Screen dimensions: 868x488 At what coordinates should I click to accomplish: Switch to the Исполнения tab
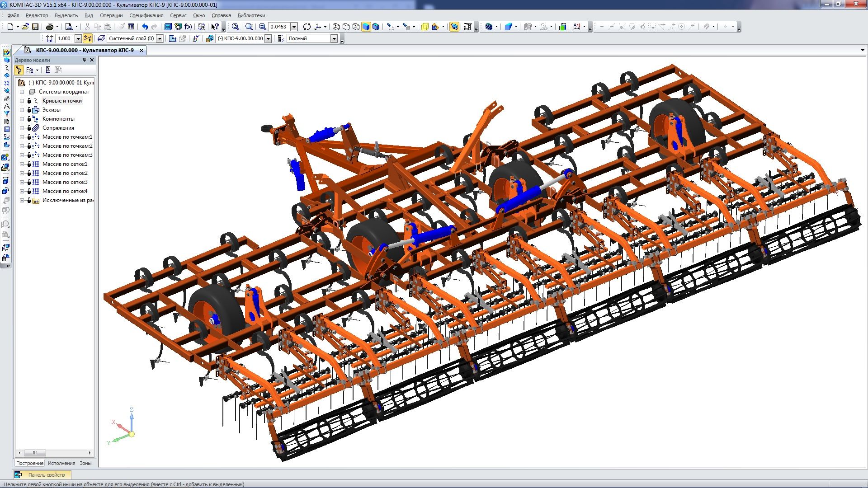pyautogui.click(x=61, y=463)
